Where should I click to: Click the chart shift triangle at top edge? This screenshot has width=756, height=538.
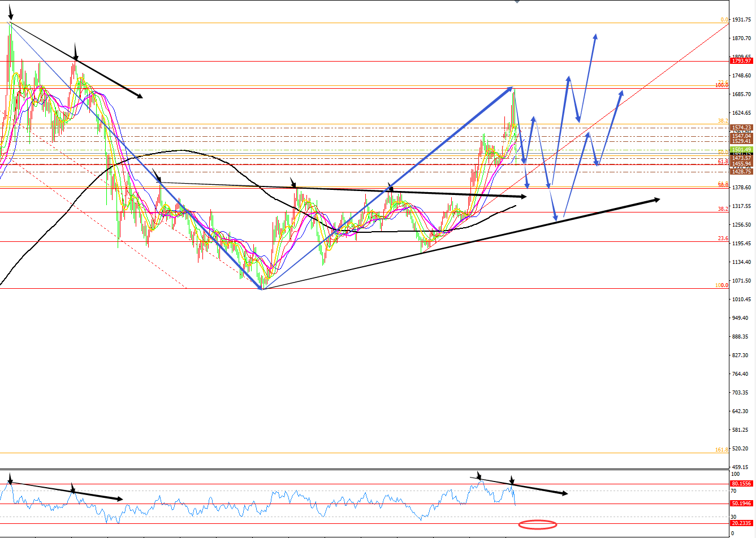516,2
